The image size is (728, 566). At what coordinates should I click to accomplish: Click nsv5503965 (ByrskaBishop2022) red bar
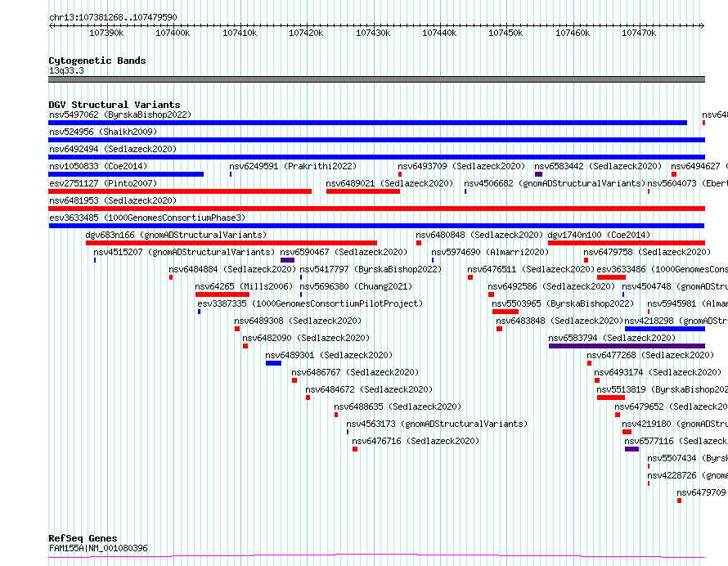[506, 312]
